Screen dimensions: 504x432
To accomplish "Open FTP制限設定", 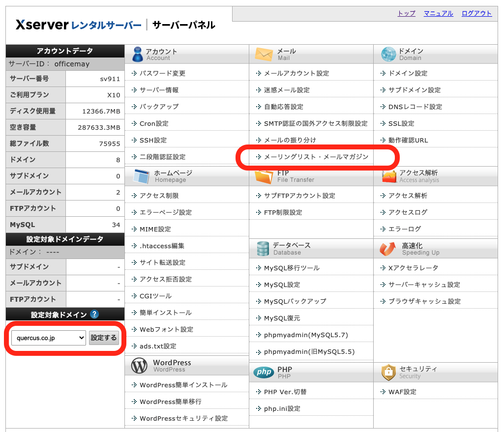I will coord(283,212).
